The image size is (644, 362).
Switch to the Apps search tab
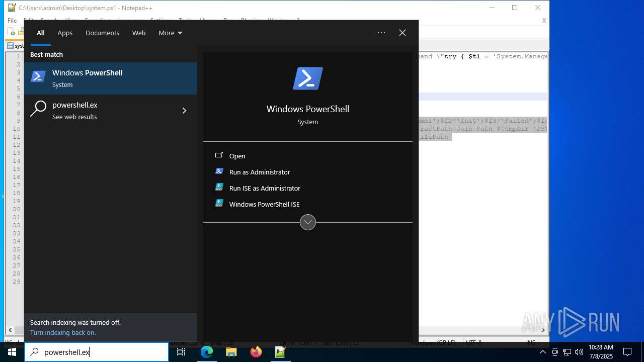click(x=65, y=33)
